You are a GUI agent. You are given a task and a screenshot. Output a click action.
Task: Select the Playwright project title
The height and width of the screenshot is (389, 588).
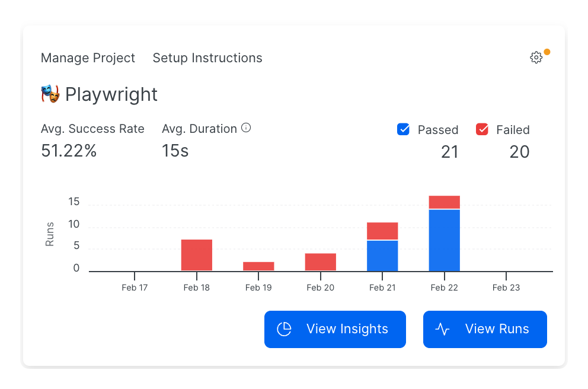coord(111,94)
